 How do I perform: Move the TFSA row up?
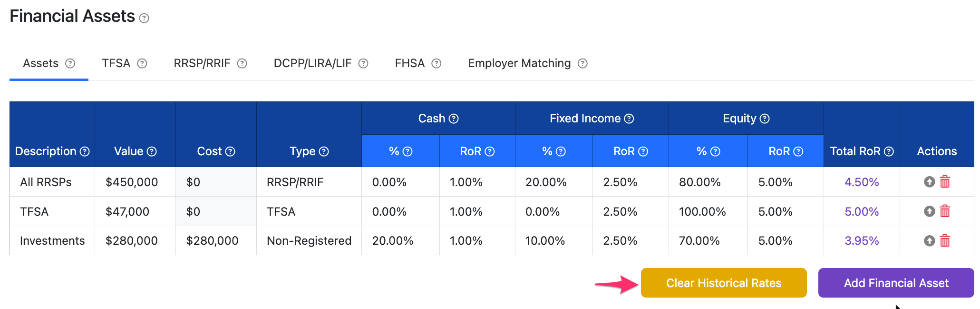point(929,211)
